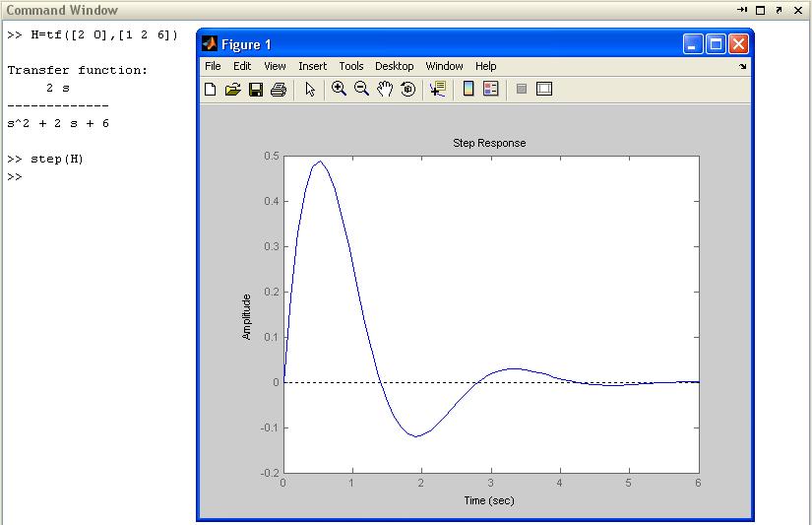This screenshot has height=525, width=812.
Task: Open the File menu in Figure 1
Action: (x=213, y=66)
